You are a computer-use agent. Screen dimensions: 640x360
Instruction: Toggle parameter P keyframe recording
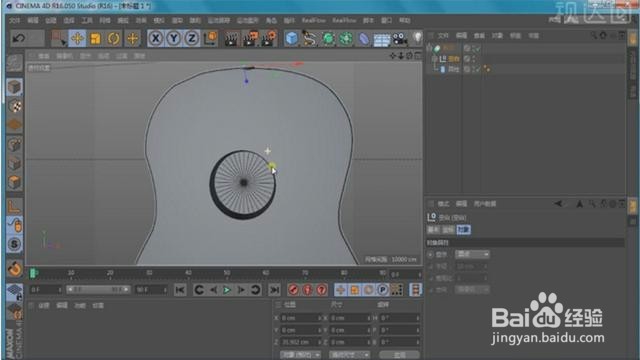tap(382, 290)
